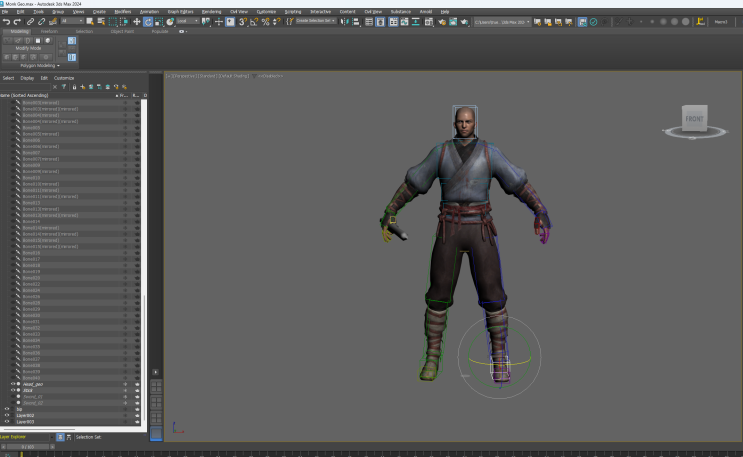Screen dimensions: 743x457
Task: Click the Render Production teapot icon
Action: click(464, 22)
